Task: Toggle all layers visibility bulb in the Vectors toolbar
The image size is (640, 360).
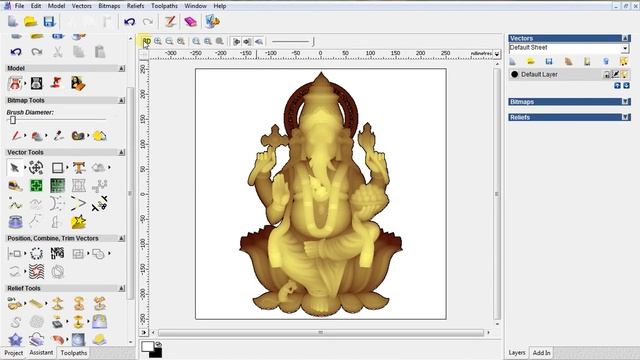Action: click(x=624, y=61)
